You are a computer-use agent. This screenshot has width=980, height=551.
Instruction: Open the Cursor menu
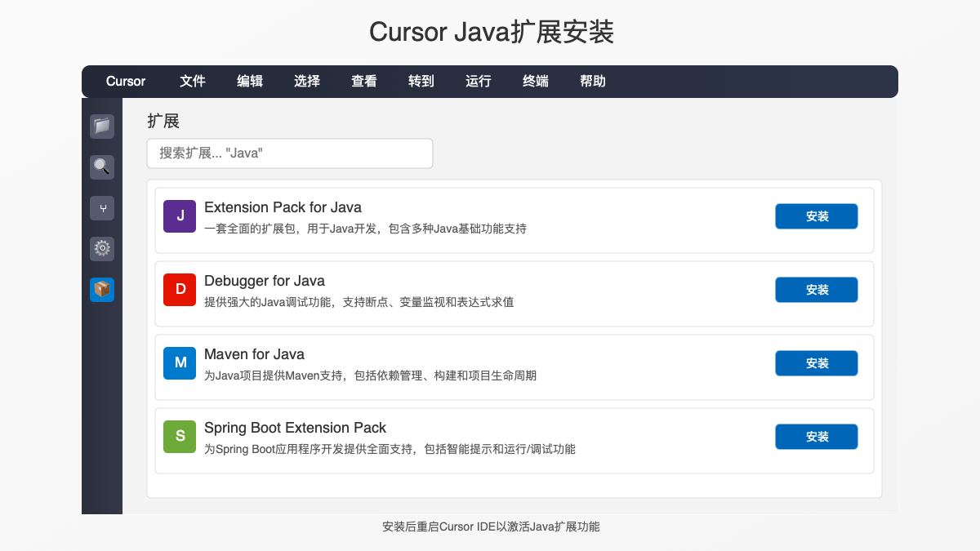click(x=126, y=82)
